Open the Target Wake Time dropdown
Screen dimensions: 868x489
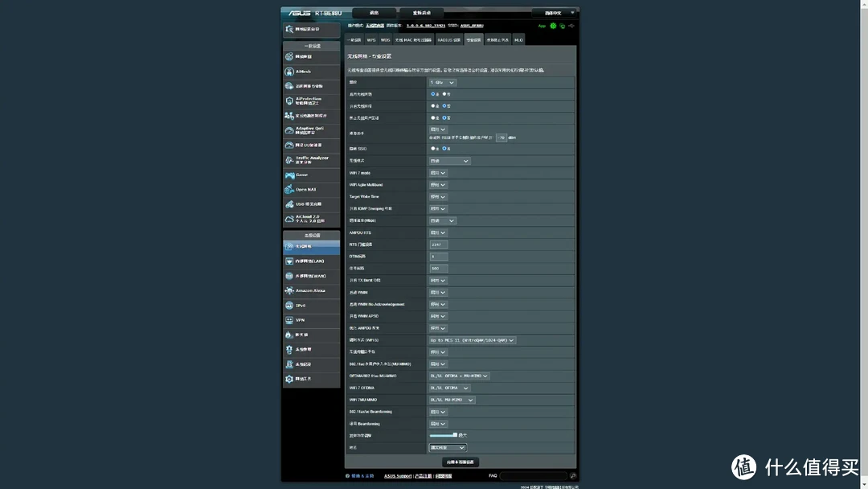tap(438, 196)
